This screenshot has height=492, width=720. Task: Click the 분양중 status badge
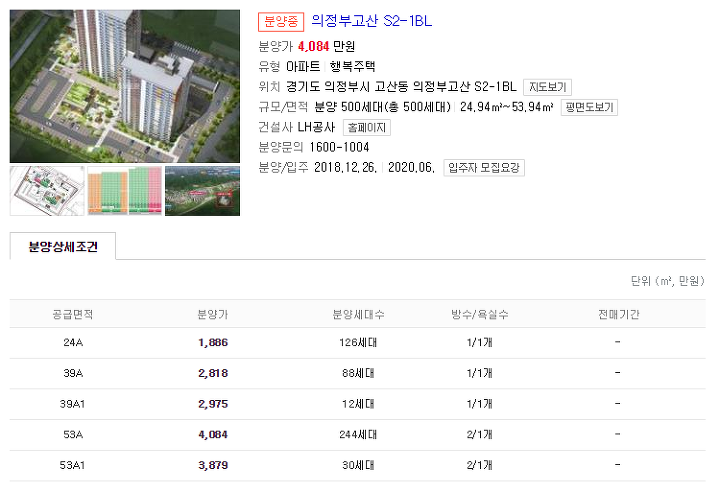(x=281, y=22)
